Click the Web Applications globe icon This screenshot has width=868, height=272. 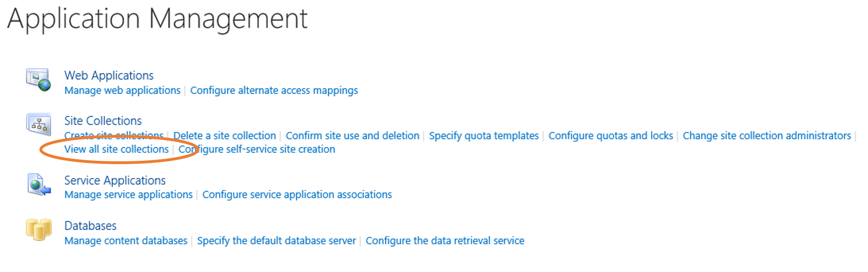(38, 80)
